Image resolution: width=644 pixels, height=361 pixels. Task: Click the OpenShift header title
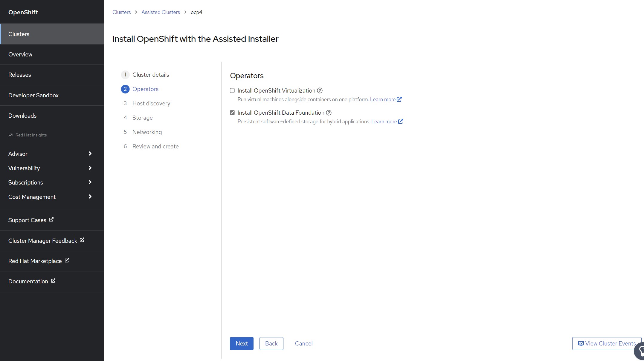23,12
